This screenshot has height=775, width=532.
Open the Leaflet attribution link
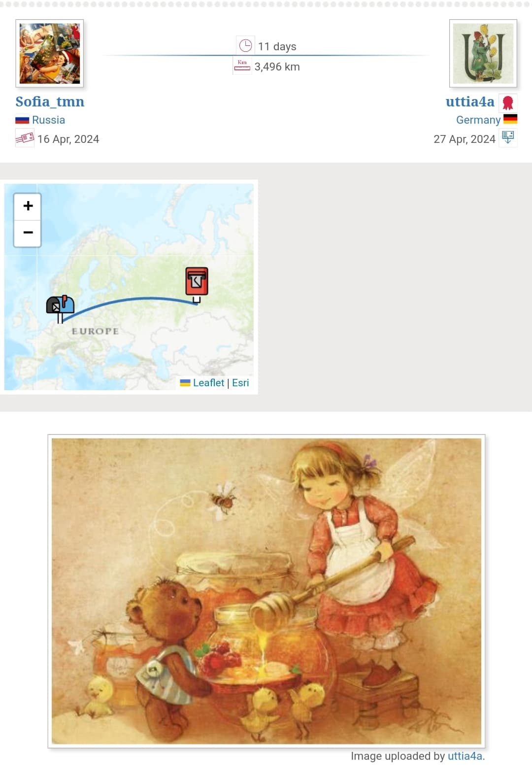click(x=208, y=383)
